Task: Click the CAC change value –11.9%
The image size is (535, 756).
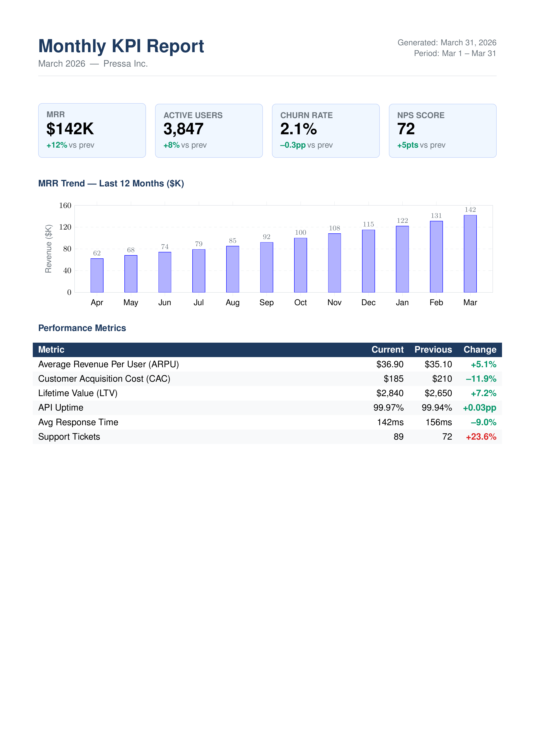Action: [x=481, y=379]
